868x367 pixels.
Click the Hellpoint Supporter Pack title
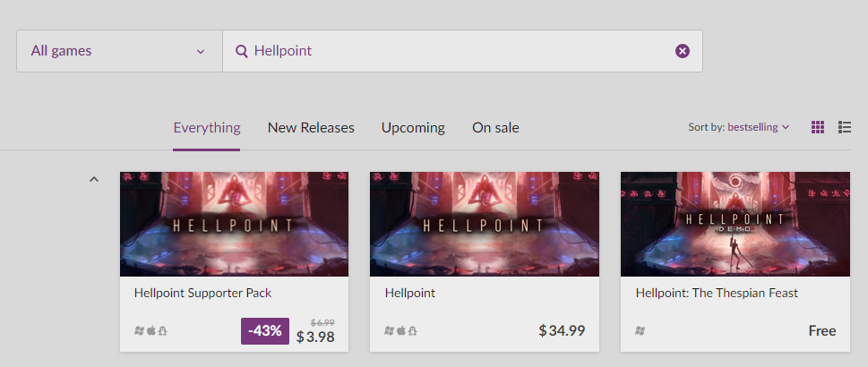click(x=202, y=293)
